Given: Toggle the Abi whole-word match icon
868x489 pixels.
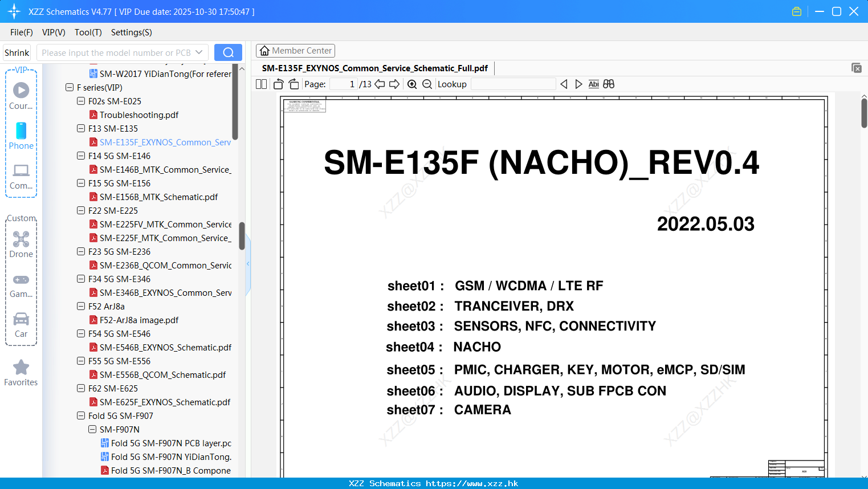Looking at the screenshot, I should tap(594, 84).
